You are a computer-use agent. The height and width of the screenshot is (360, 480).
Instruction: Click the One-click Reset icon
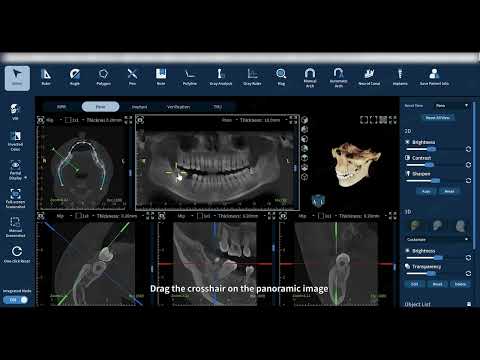[17, 251]
